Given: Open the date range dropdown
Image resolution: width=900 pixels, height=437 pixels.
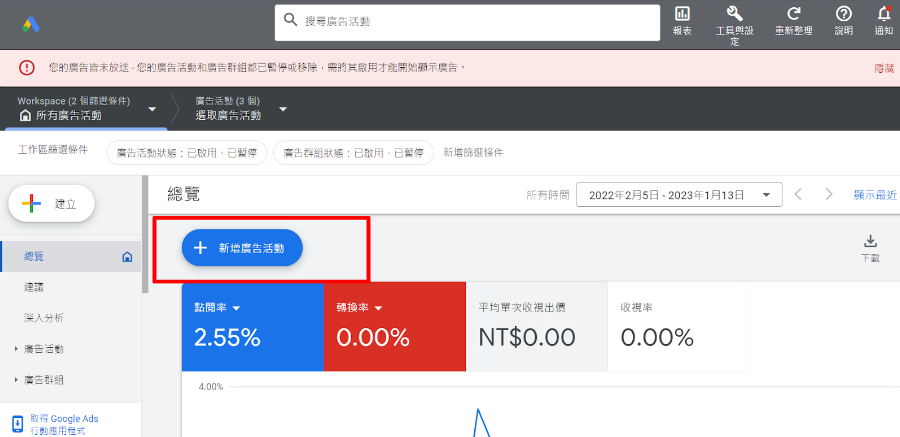Looking at the screenshot, I should pos(679,195).
